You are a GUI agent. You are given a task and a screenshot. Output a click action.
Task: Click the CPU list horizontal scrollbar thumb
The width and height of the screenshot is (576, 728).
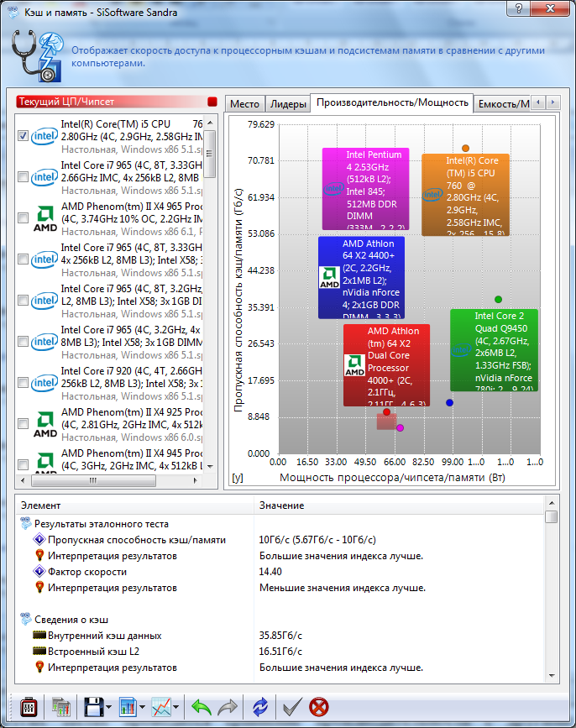point(93,480)
